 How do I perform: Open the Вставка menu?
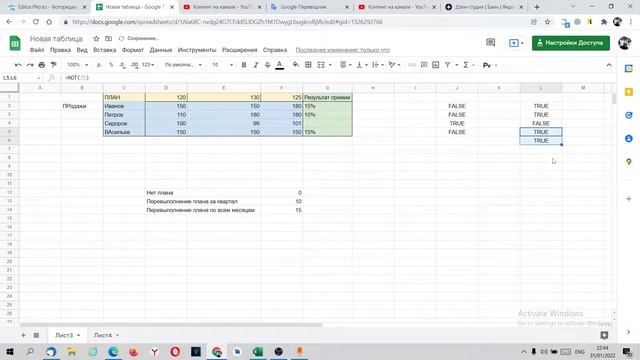tap(104, 50)
